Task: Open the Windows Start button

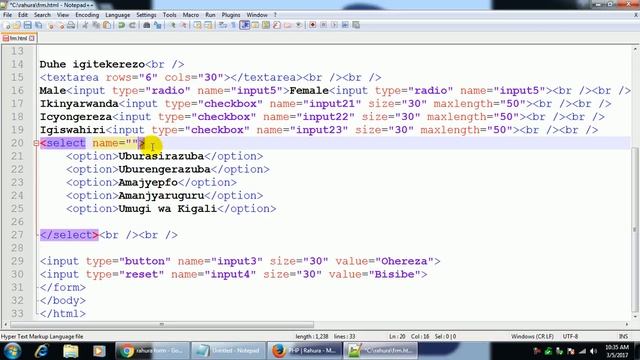Action: point(12,351)
